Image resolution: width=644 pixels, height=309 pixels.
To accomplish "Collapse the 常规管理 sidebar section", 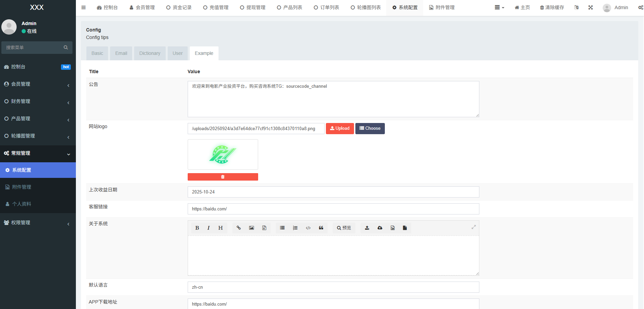I will 38,153.
